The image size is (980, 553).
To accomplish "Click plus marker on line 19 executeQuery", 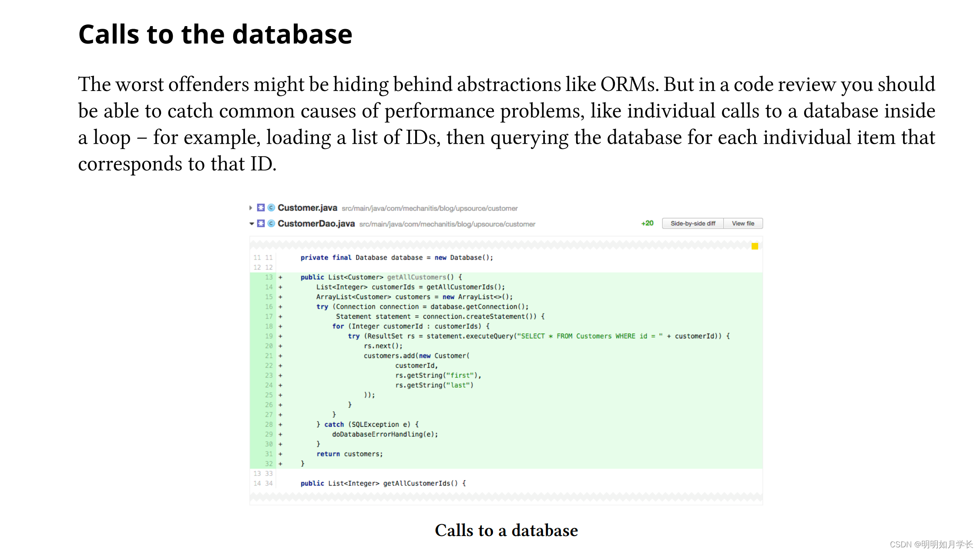I will pos(280,336).
